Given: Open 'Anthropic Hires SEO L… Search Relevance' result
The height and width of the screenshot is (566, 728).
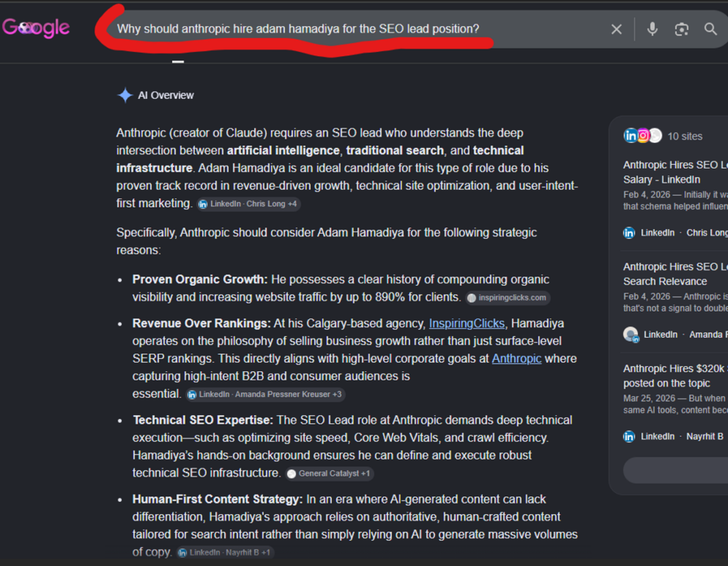Looking at the screenshot, I should (675, 274).
